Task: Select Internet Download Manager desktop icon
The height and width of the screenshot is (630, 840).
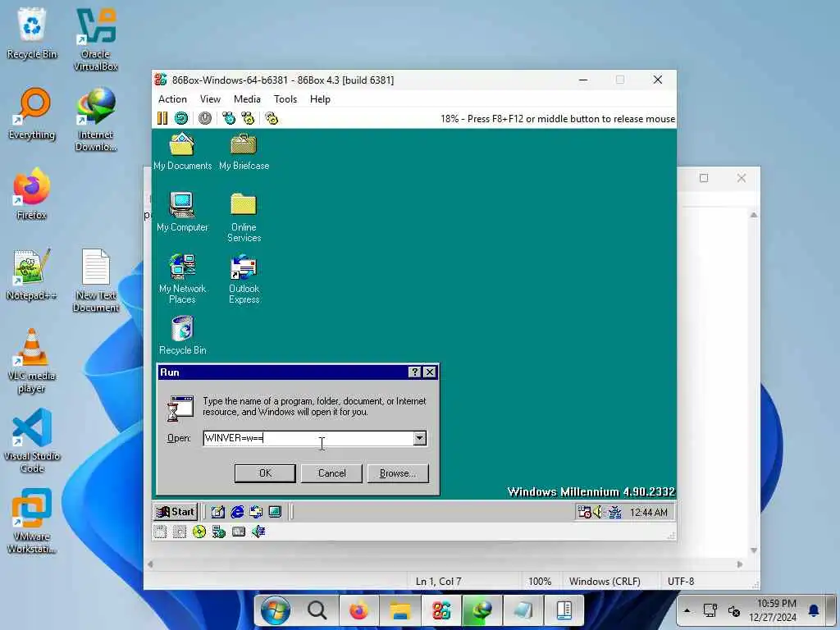Action: pyautogui.click(x=96, y=120)
